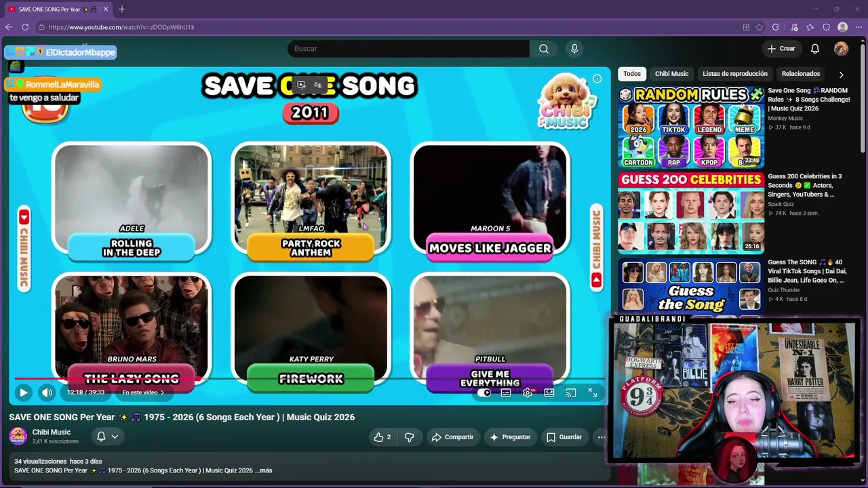This screenshot has width=868, height=488.
Task: Open the Guess the Song thumbnail
Action: coord(691,286)
